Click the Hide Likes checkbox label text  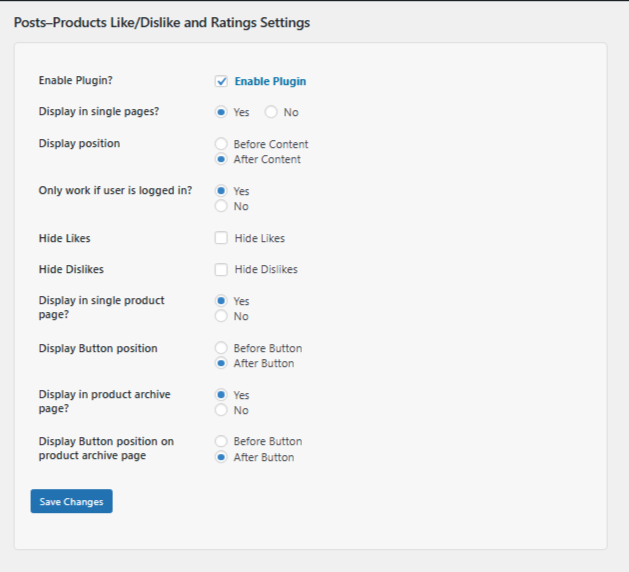coord(260,238)
